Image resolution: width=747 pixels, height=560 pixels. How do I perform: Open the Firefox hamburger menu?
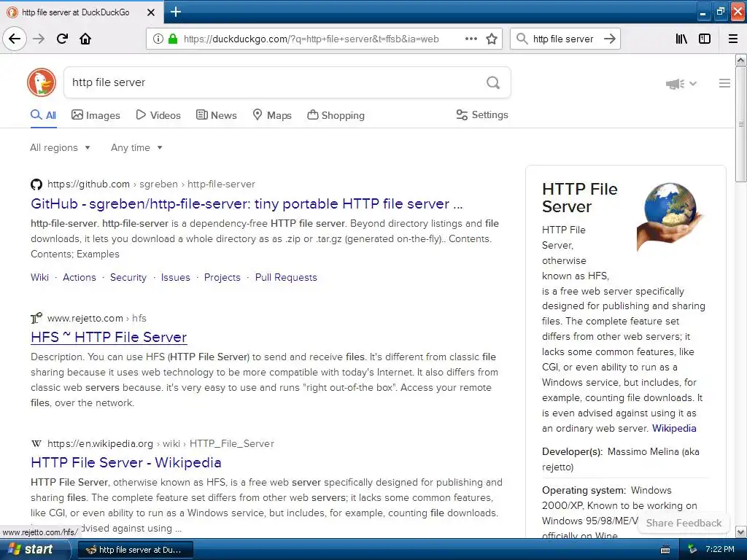(733, 39)
